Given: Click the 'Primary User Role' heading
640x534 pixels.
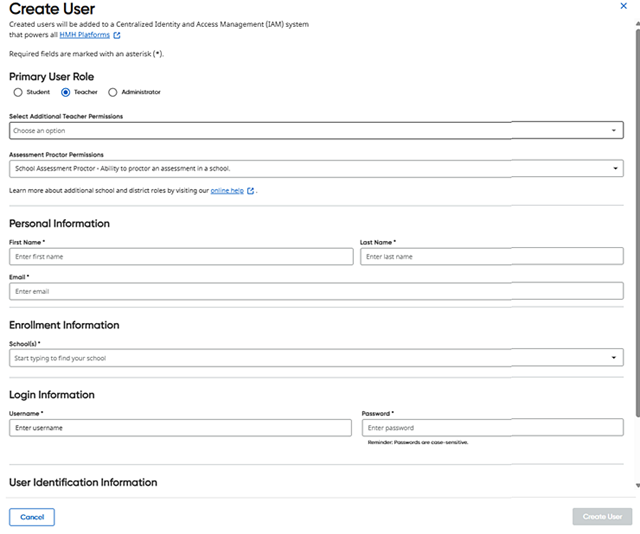Looking at the screenshot, I should coord(51,77).
